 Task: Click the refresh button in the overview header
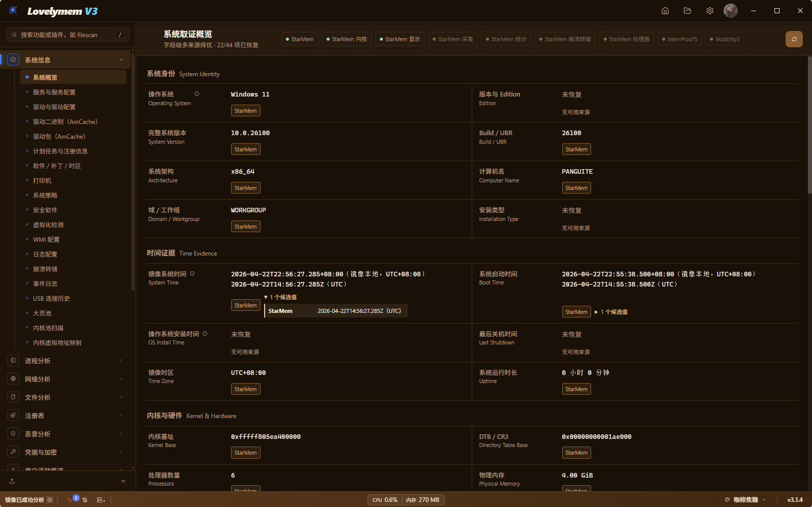794,39
